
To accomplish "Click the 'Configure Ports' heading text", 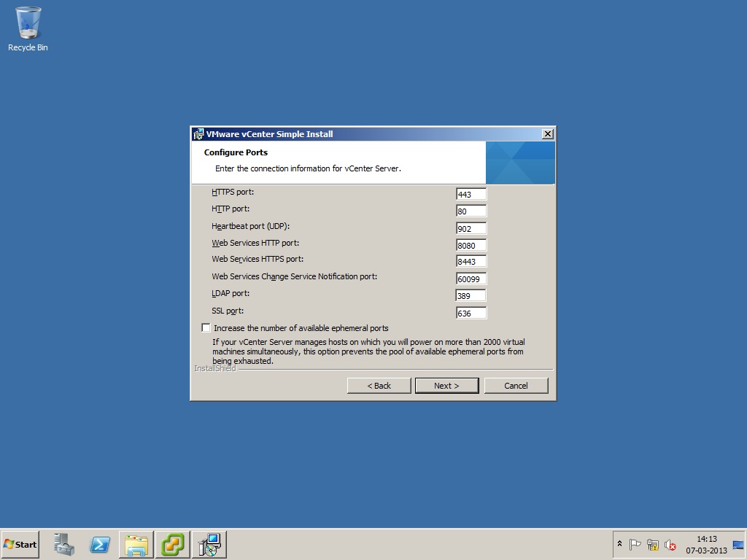I will (236, 152).
